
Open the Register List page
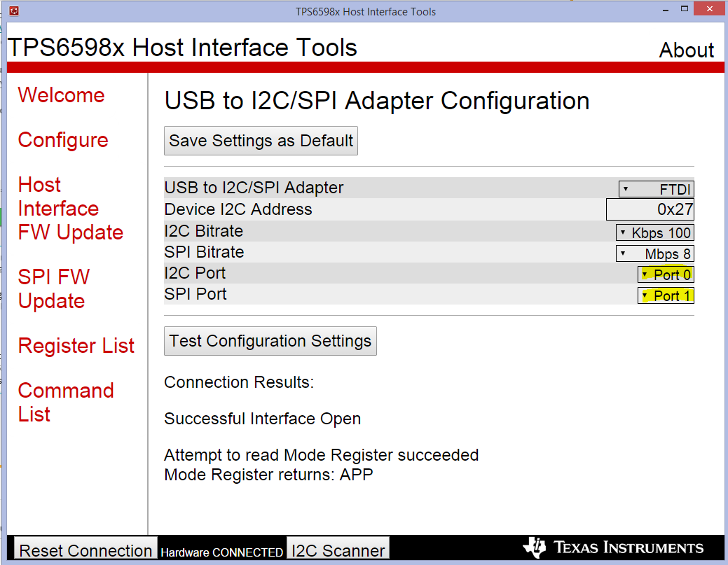click(76, 346)
